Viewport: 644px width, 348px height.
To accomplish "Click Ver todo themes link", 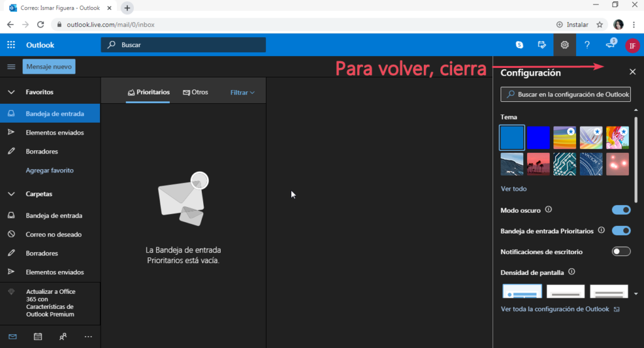I will click(513, 189).
